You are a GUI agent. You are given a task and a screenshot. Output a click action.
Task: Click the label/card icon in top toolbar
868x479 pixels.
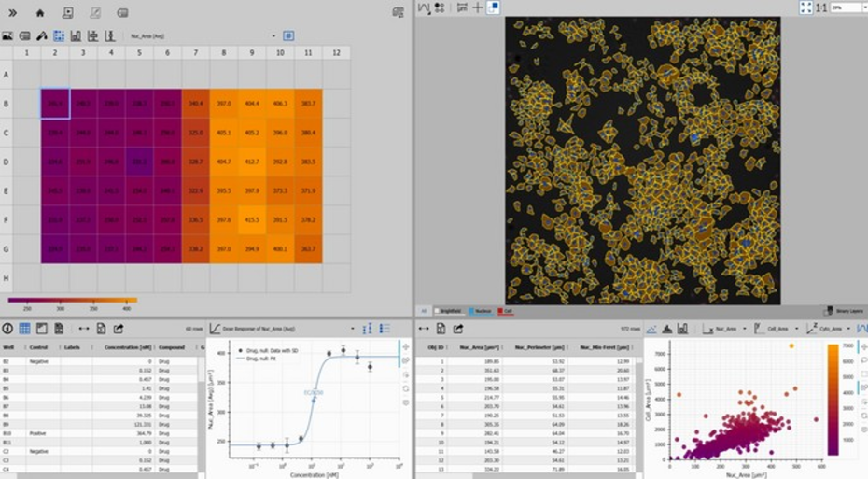click(x=123, y=13)
